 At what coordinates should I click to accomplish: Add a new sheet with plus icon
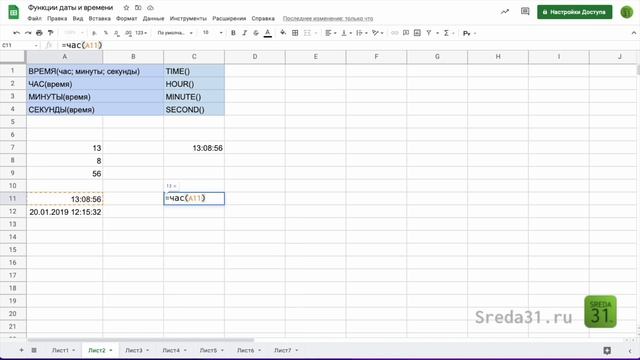pyautogui.click(x=21, y=350)
